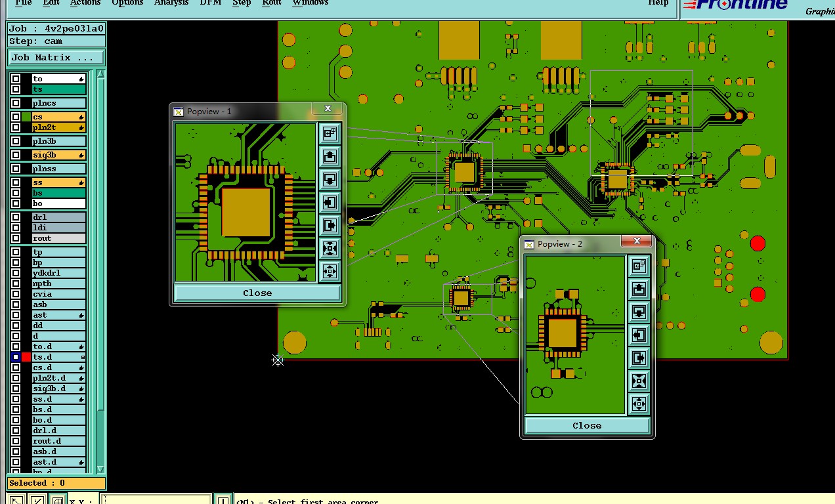Zoom in with Popview - 1 inward arrows icon
The image size is (835, 504).
[330, 248]
